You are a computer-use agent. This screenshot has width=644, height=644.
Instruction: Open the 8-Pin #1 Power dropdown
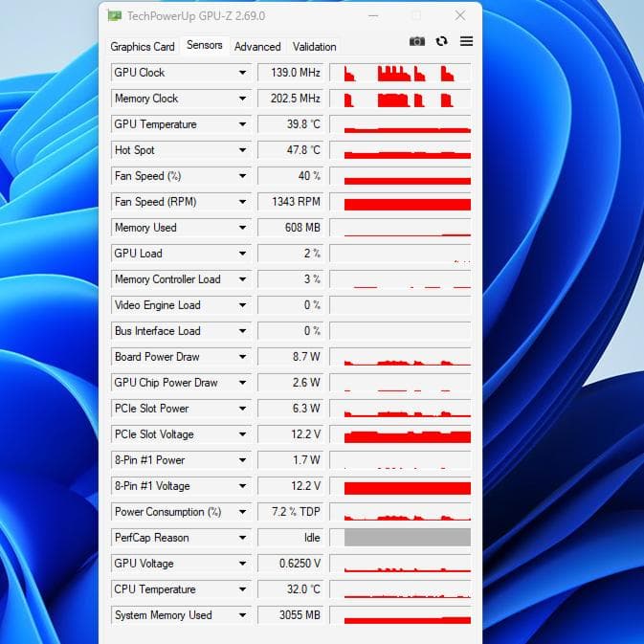243,461
